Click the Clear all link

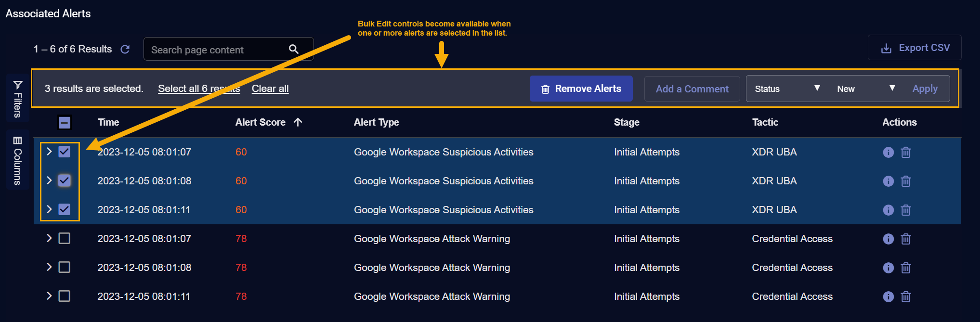pyautogui.click(x=270, y=89)
